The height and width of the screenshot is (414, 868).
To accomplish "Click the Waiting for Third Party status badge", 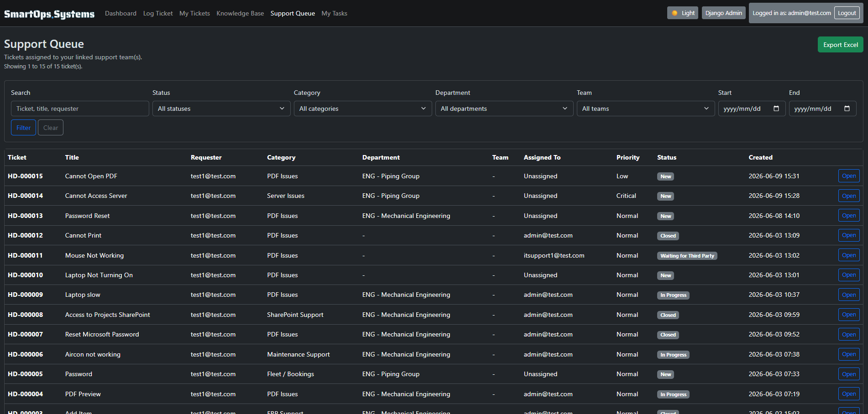I will click(x=687, y=256).
